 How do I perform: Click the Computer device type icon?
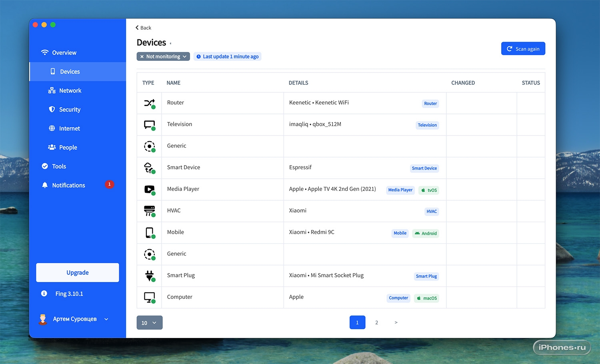click(149, 297)
